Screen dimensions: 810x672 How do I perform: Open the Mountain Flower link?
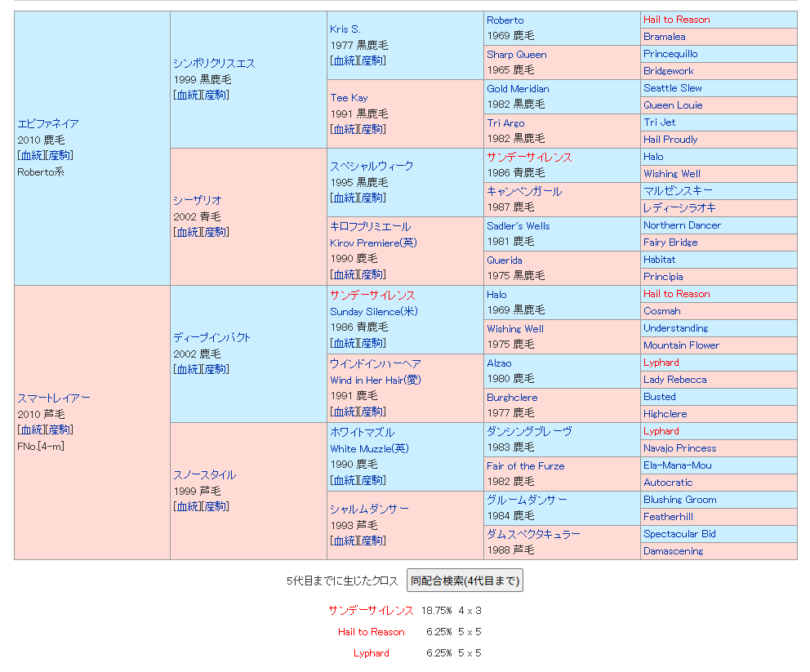tap(681, 345)
